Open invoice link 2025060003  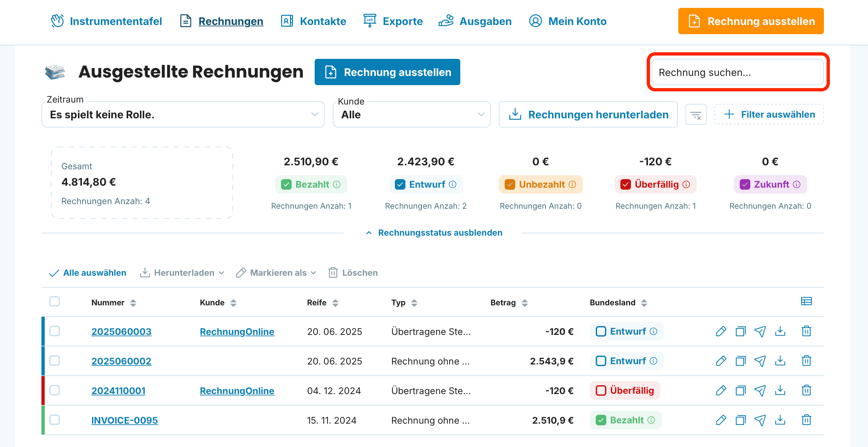click(121, 332)
